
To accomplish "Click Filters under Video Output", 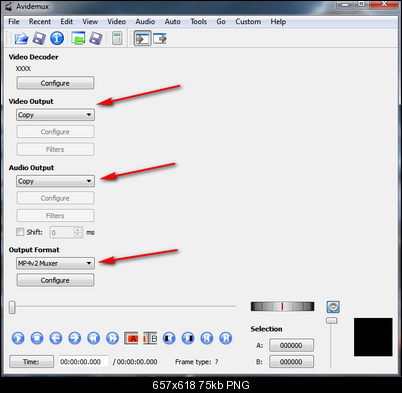I will coord(55,149).
